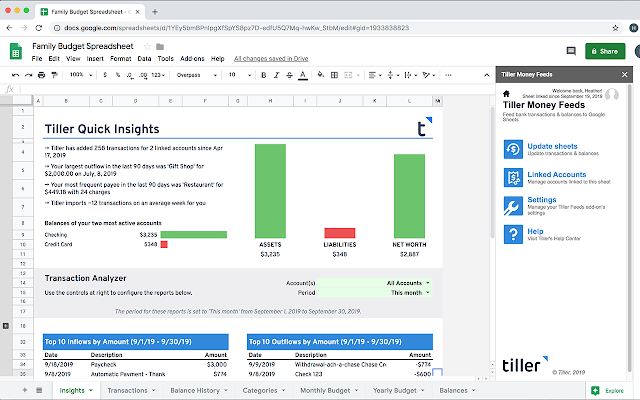The image size is (640, 400).
Task: Open the all sheets list
Action: tap(39, 390)
